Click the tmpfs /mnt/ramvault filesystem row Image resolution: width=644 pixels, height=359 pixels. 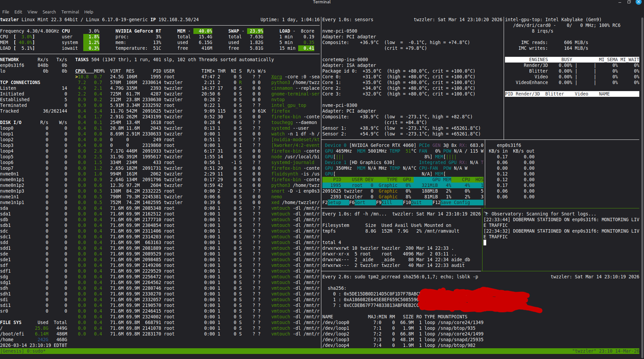391,231
